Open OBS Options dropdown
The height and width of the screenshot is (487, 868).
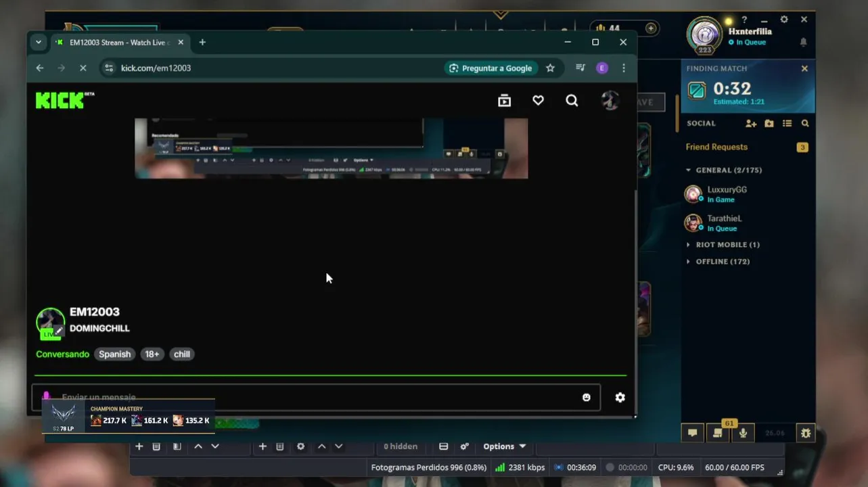tap(504, 446)
